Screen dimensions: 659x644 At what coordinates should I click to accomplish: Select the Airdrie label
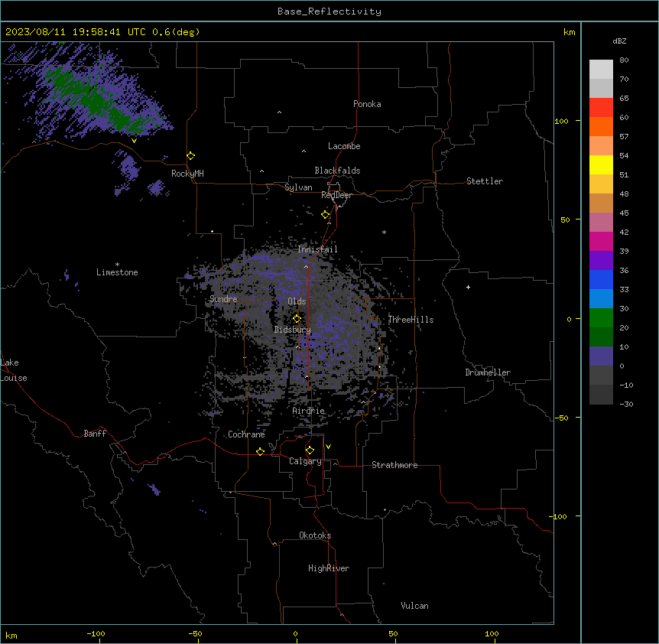[308, 411]
